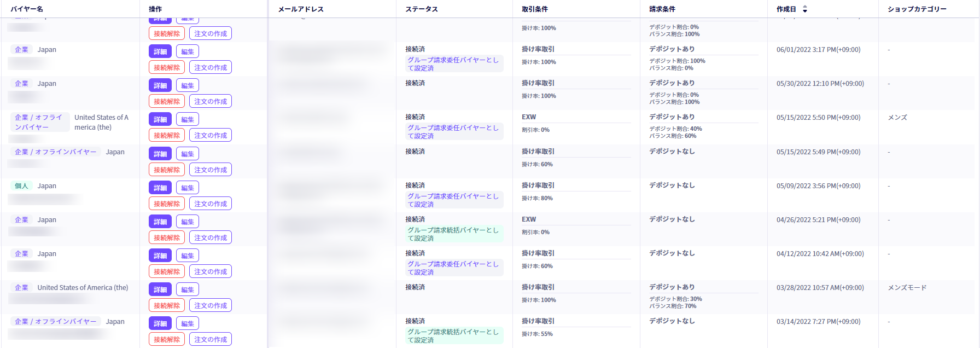Click 注文の作成 in the 04/12/2022 10:42 AM row
Screen dimensions: 980x348
[211, 271]
